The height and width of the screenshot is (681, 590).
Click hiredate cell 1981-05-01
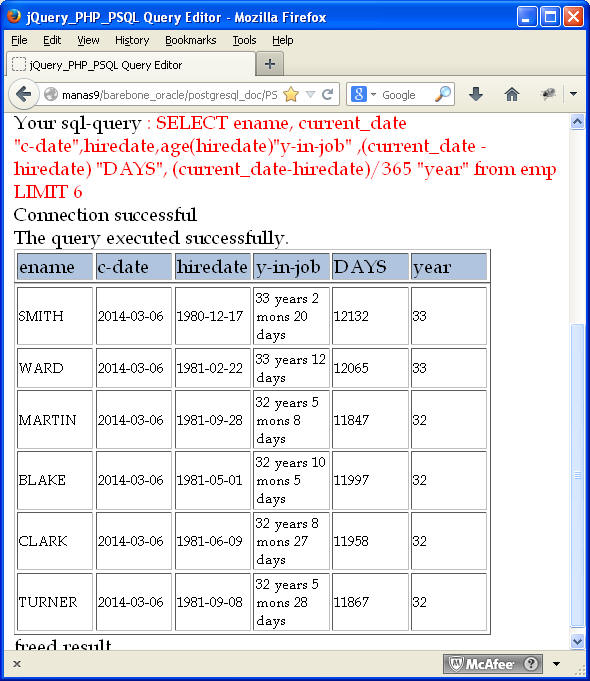coord(213,480)
